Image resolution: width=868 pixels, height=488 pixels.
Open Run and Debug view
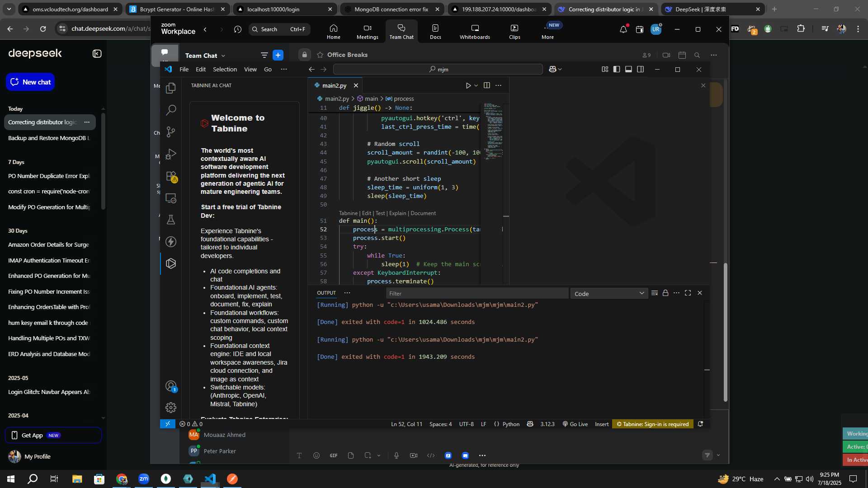tap(171, 154)
